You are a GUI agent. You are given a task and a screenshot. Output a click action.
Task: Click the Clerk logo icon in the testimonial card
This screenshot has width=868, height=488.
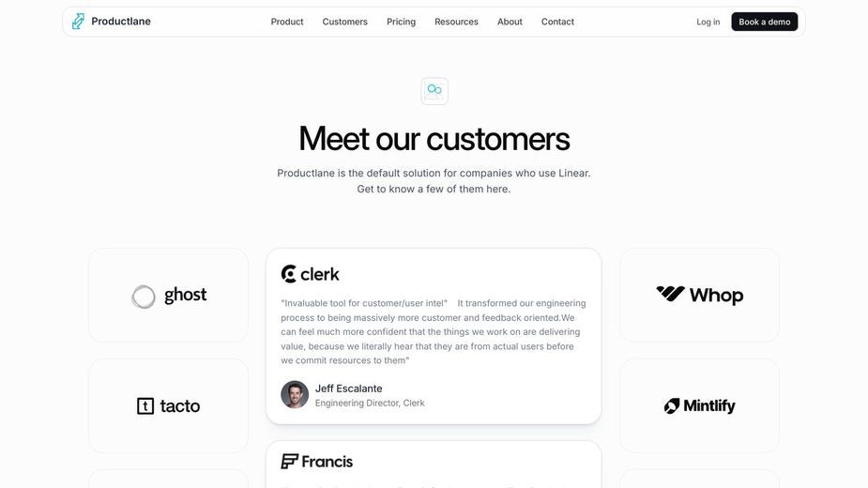click(x=288, y=274)
